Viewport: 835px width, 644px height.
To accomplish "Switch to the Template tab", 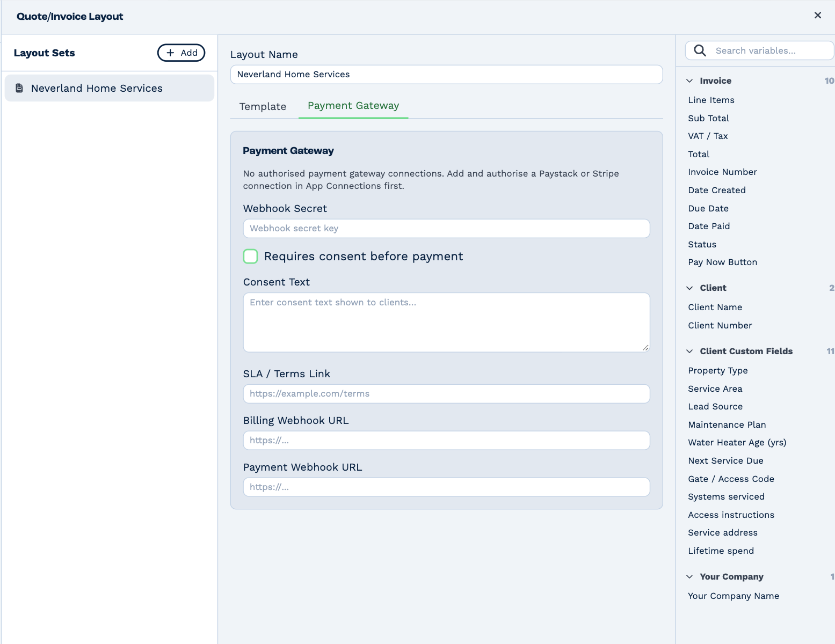I will click(x=263, y=106).
